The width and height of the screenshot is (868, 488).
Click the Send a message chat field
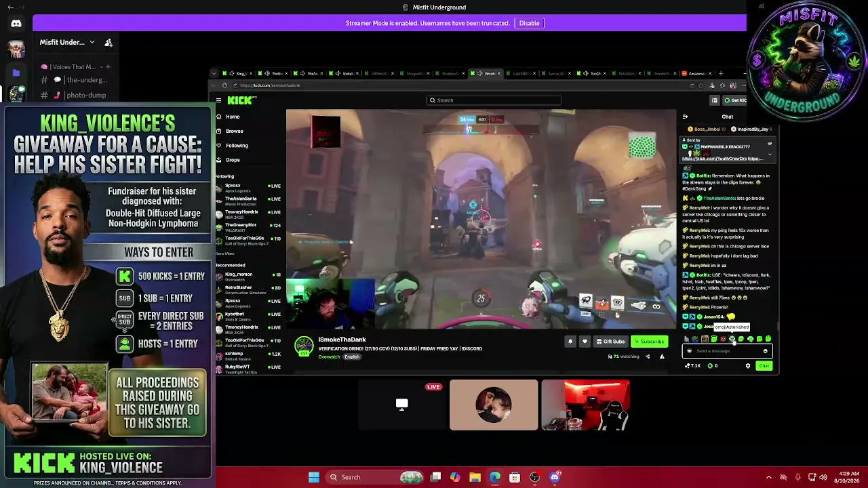click(727, 351)
